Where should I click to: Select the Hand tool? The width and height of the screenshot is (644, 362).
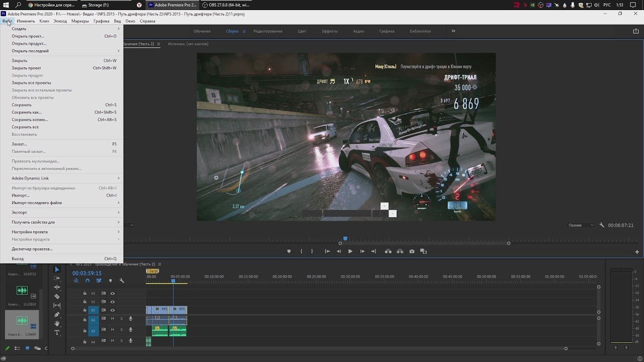coord(57,324)
